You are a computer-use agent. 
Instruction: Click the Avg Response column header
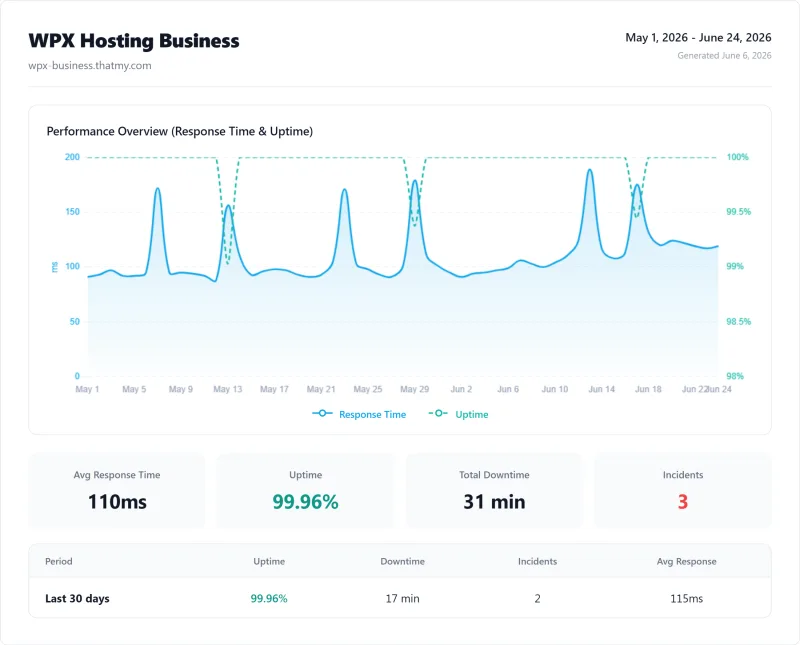pos(686,561)
